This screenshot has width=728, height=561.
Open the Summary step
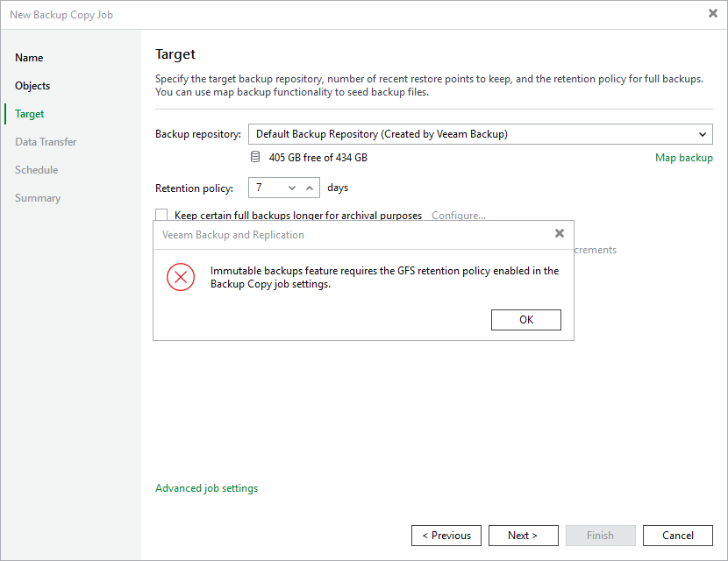point(38,198)
